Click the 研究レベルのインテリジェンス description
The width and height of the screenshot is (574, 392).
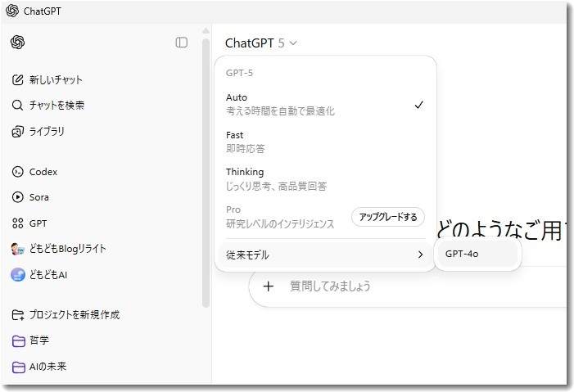(x=280, y=223)
